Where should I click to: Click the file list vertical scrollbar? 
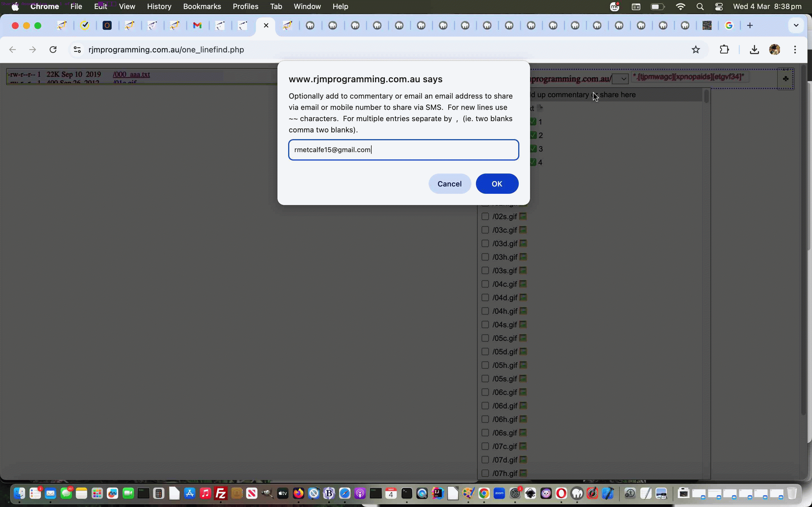click(x=706, y=97)
